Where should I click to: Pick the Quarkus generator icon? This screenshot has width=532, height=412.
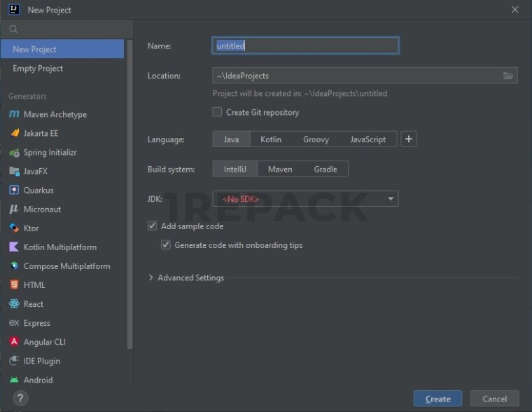pos(14,190)
